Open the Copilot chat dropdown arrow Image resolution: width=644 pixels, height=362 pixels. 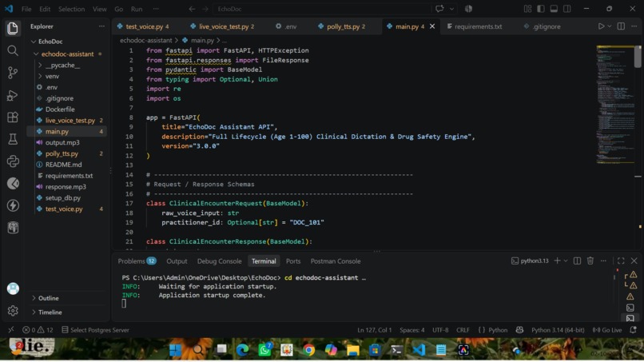(451, 9)
